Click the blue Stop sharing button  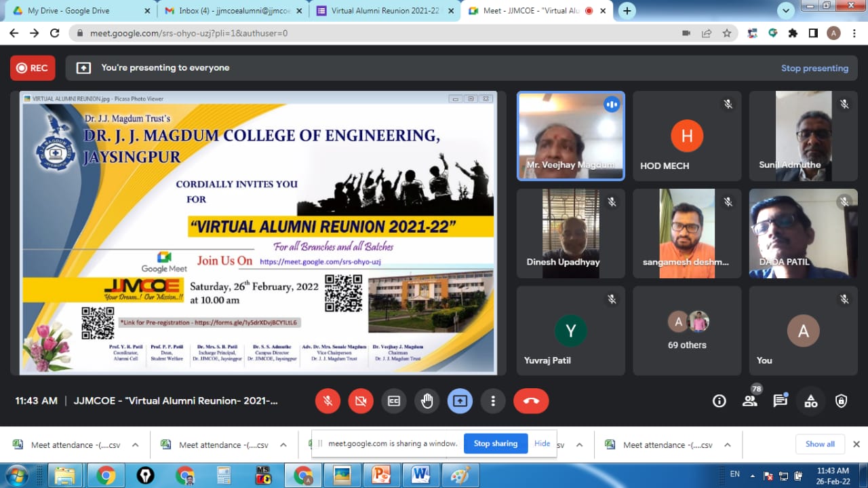(x=496, y=444)
